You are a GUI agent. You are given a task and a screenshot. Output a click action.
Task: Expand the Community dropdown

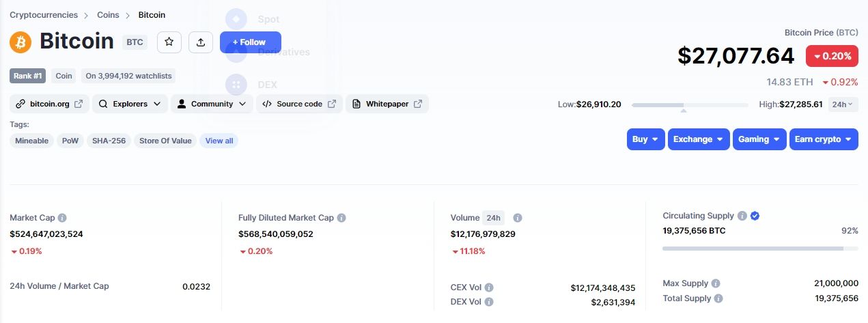tap(212, 104)
